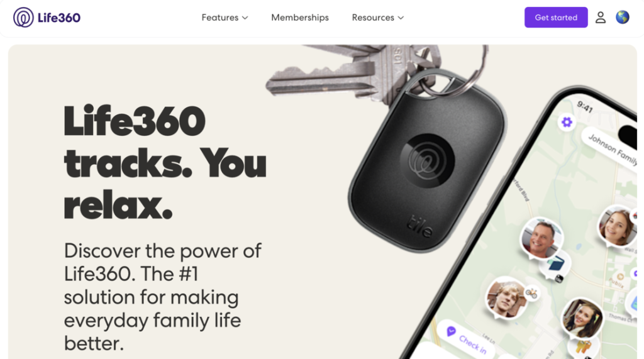This screenshot has height=359, width=644.
Task: Expand the Resources dropdown chevron
Action: [401, 18]
